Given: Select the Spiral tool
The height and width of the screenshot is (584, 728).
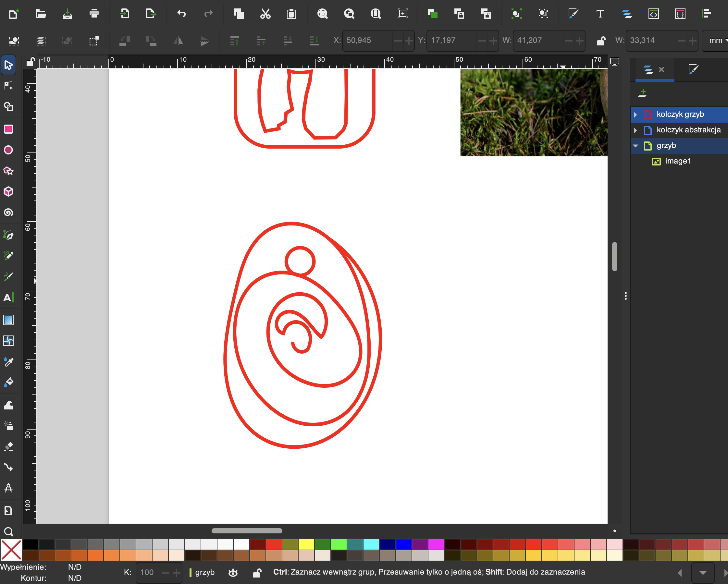Looking at the screenshot, I should coord(8,213).
